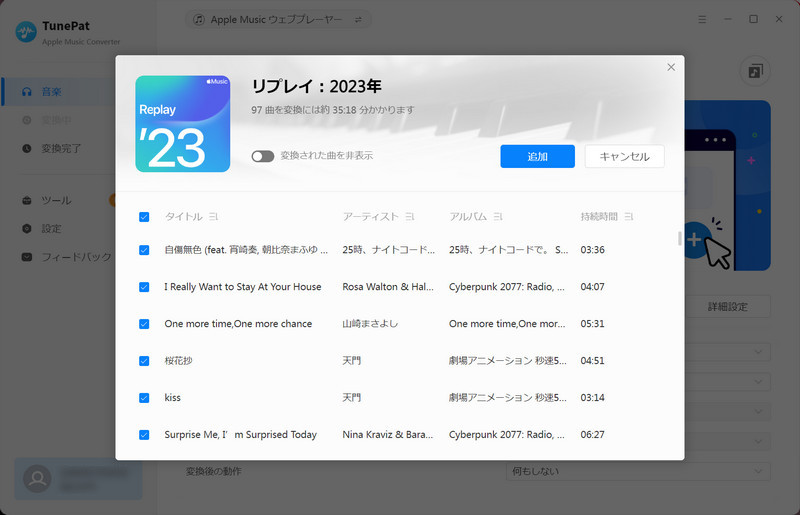Click duration 05:31
The height and width of the screenshot is (515, 800).
click(x=592, y=324)
